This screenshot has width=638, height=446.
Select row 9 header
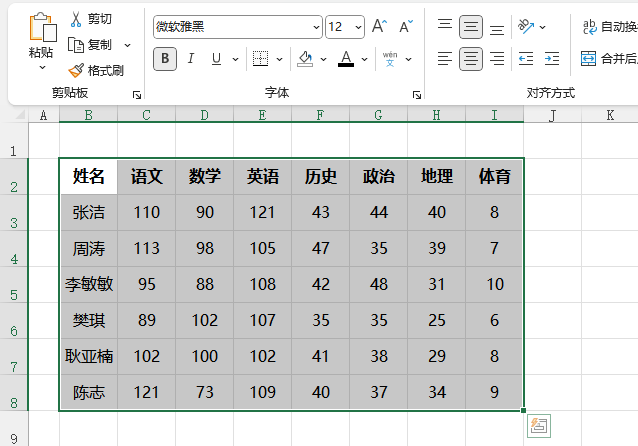[x=14, y=429]
